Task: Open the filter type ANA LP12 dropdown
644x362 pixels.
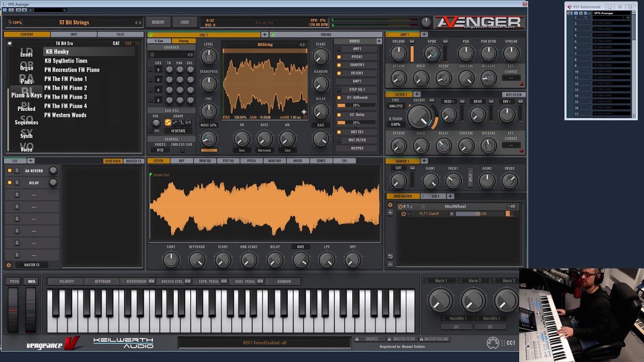Action: pos(396,106)
